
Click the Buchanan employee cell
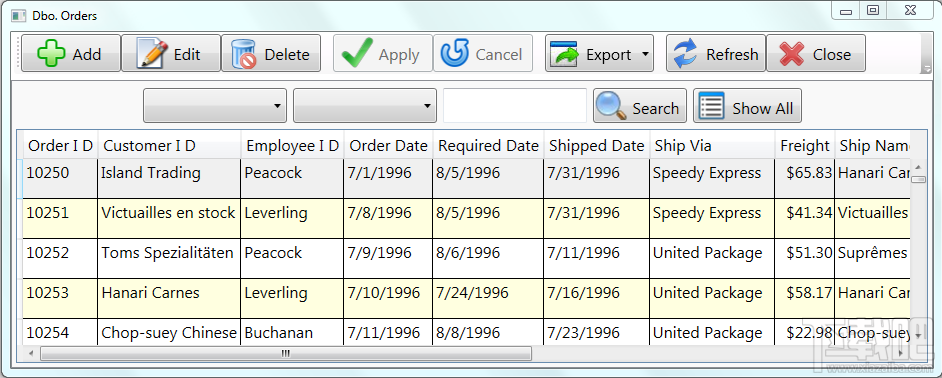292,332
